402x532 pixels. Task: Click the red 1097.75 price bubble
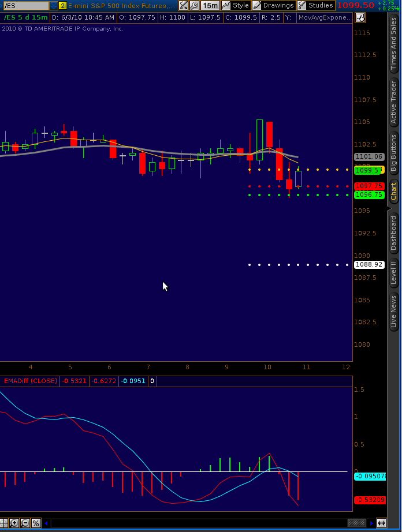click(x=369, y=186)
